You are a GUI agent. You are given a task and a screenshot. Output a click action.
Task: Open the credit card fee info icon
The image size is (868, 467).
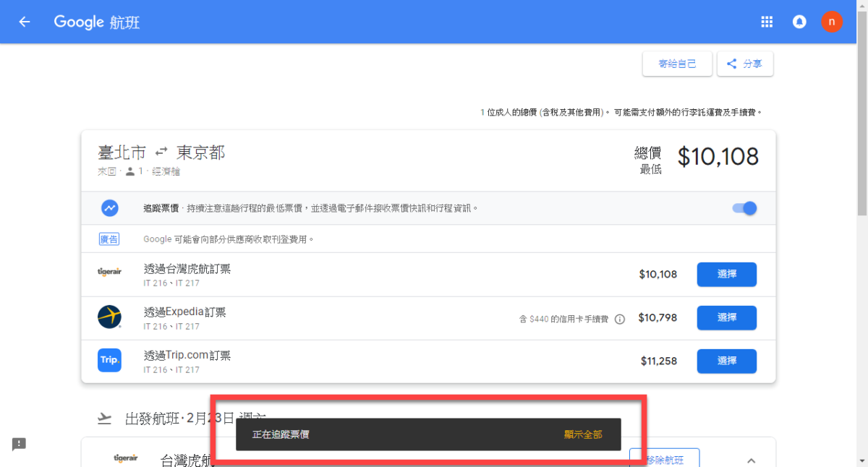pos(620,319)
